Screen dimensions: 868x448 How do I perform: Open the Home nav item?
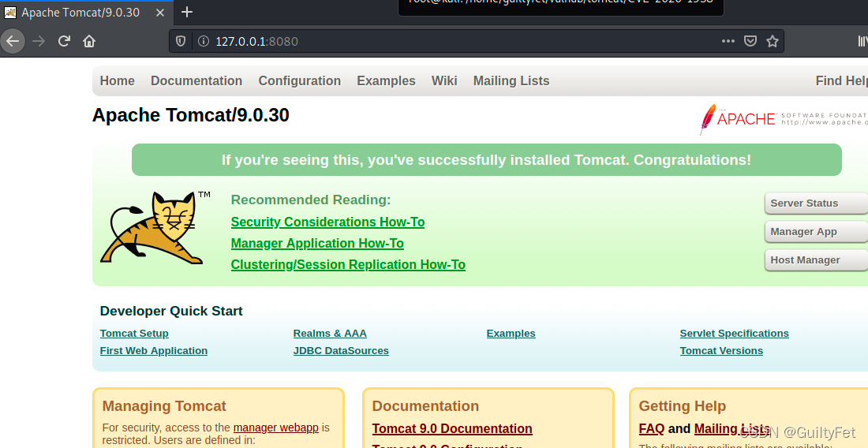[x=118, y=80]
